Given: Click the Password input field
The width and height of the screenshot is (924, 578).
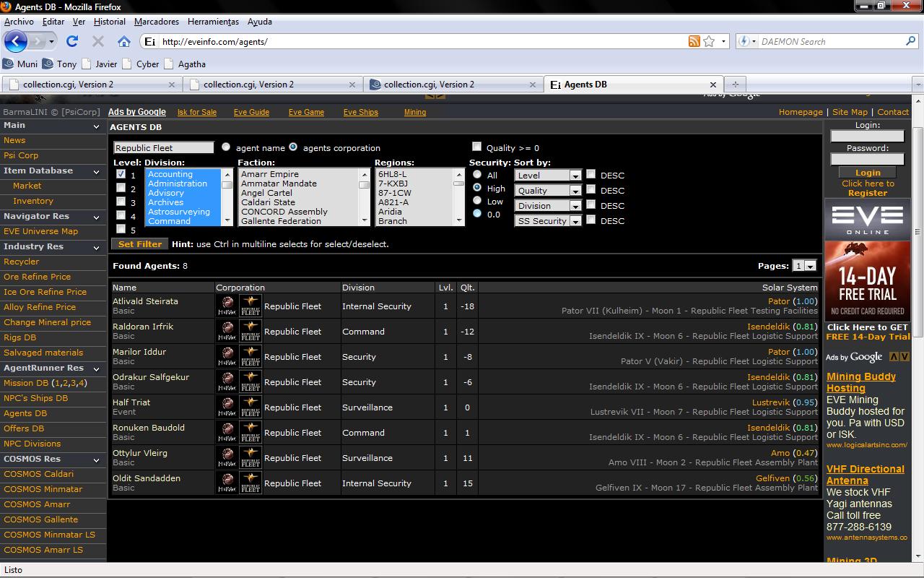Looking at the screenshot, I should pyautogui.click(x=868, y=159).
